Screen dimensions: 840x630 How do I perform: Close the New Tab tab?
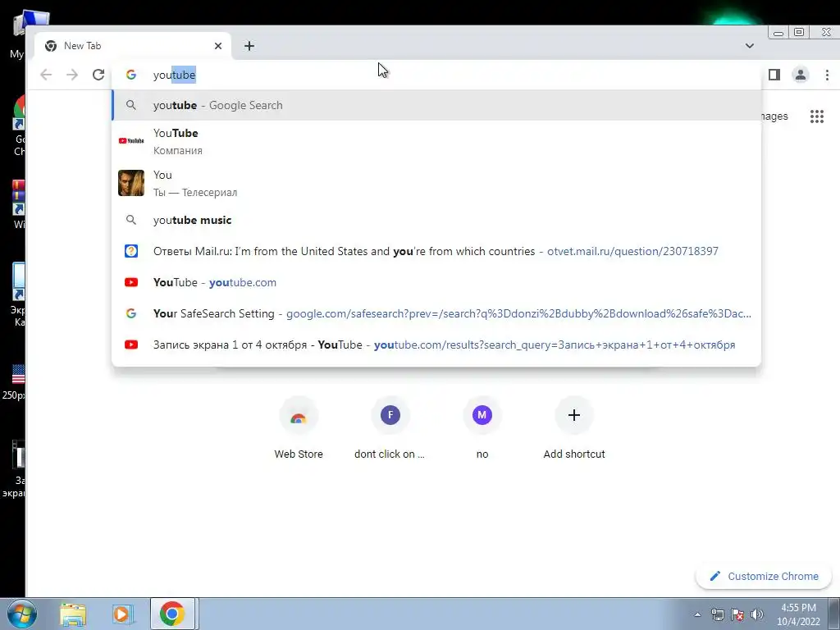tap(218, 46)
